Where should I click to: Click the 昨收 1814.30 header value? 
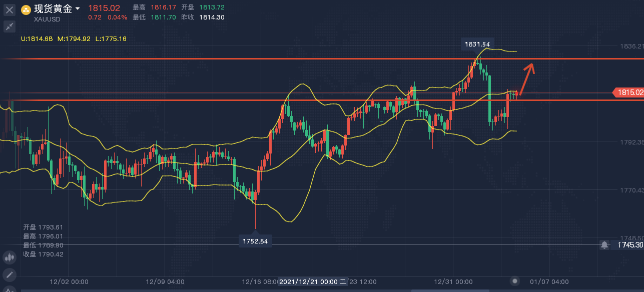coord(203,17)
